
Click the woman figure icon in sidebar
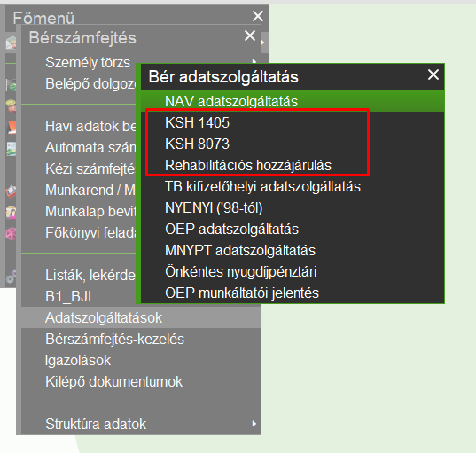[12, 212]
